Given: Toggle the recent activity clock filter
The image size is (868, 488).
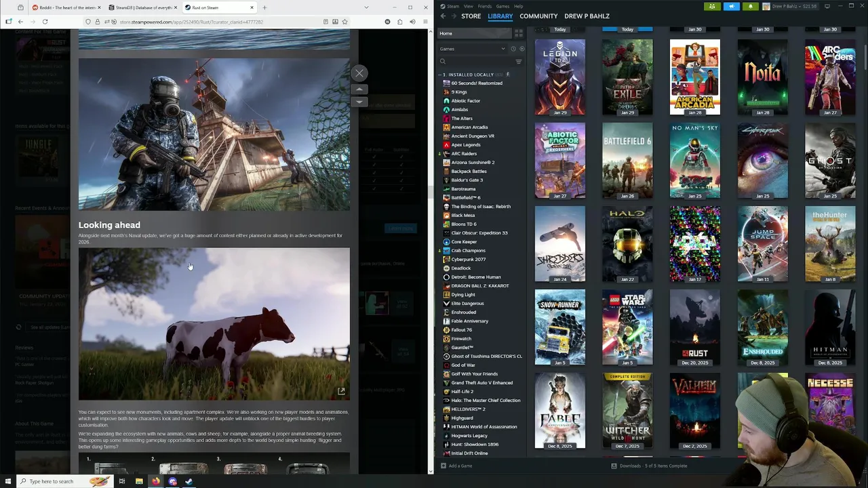Looking at the screenshot, I should [x=513, y=49].
